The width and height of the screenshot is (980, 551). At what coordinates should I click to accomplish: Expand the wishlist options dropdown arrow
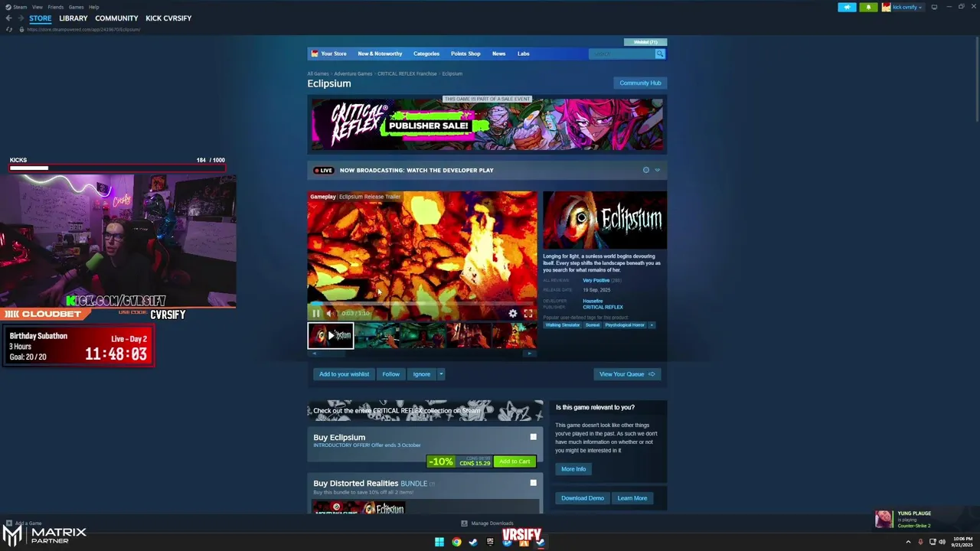click(x=441, y=374)
